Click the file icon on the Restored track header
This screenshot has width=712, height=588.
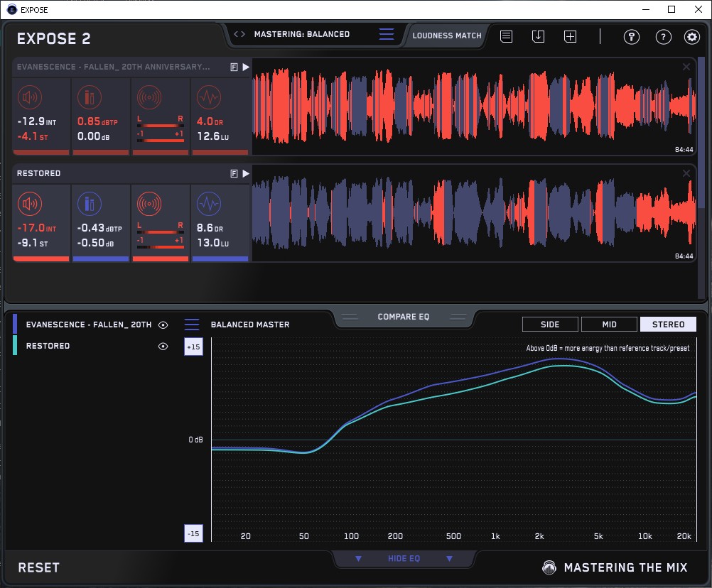tap(234, 174)
